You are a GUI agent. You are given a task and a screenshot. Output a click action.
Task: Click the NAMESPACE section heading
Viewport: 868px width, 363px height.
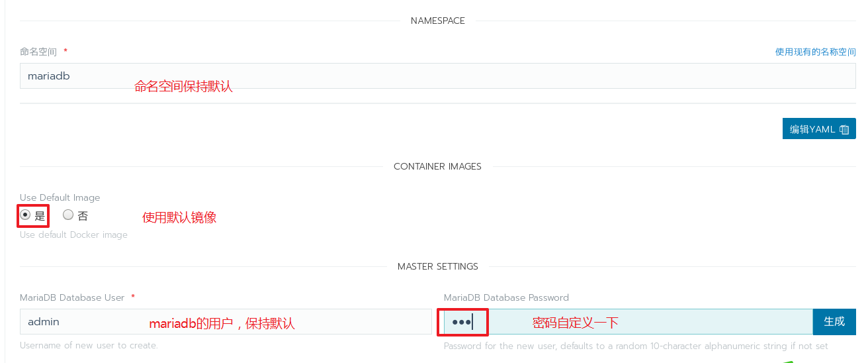[438, 21]
